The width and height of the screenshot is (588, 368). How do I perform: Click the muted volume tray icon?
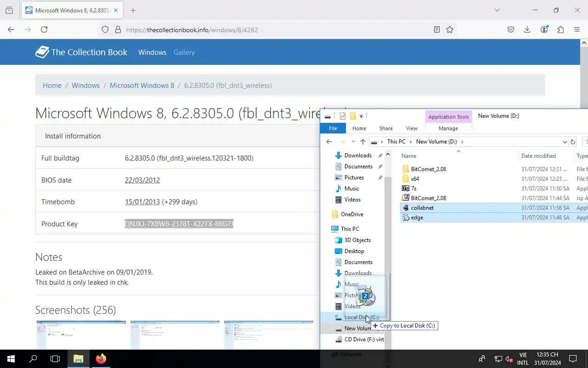tap(509, 359)
